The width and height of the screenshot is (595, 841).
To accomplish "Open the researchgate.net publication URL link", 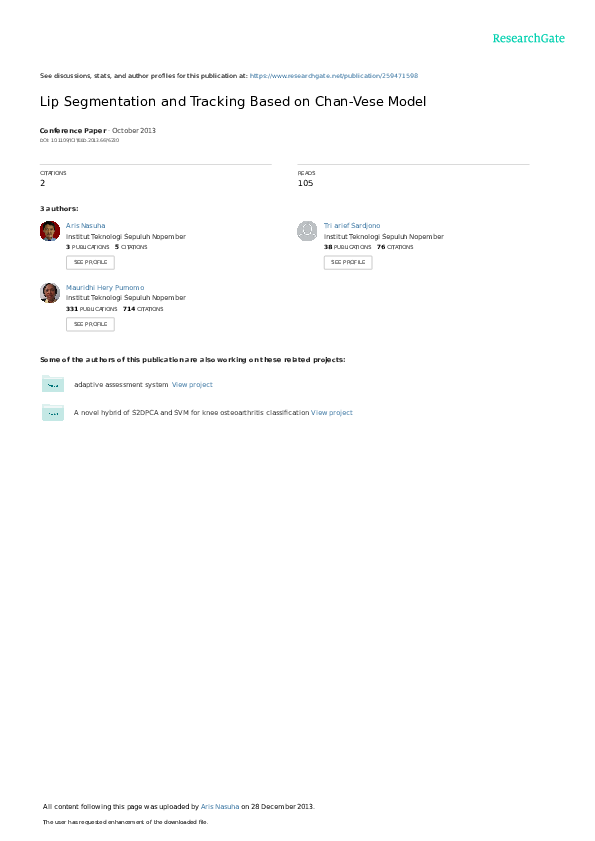I will [334, 76].
